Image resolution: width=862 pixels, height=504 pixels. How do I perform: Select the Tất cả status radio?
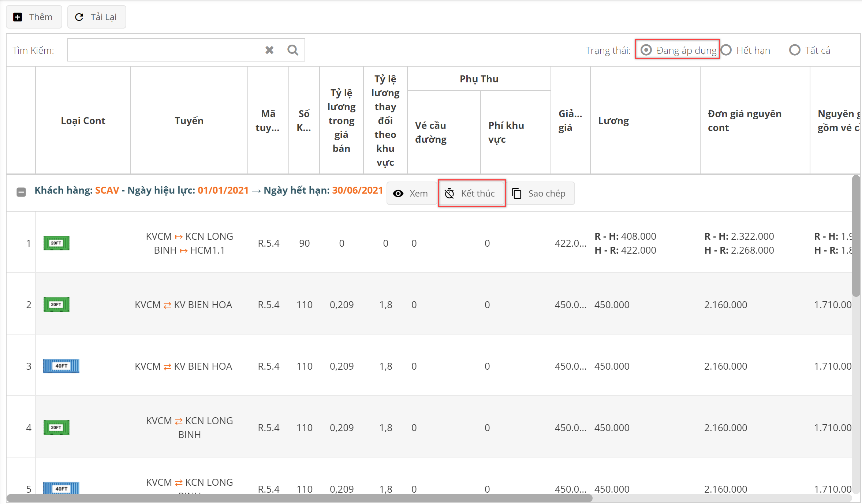(x=795, y=50)
